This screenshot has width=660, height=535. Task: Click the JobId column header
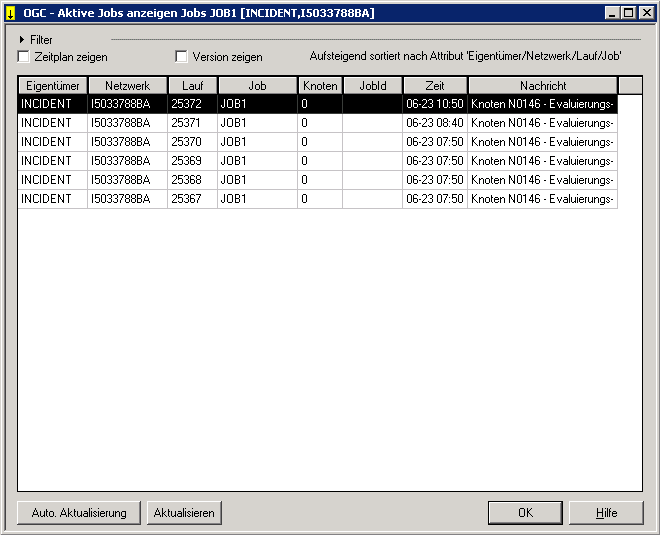click(x=373, y=86)
